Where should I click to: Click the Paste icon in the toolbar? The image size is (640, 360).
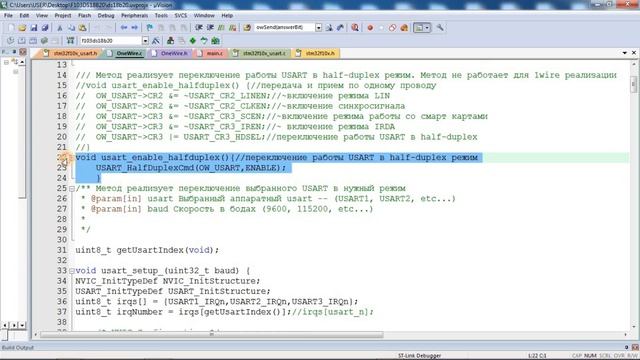click(x=83, y=28)
